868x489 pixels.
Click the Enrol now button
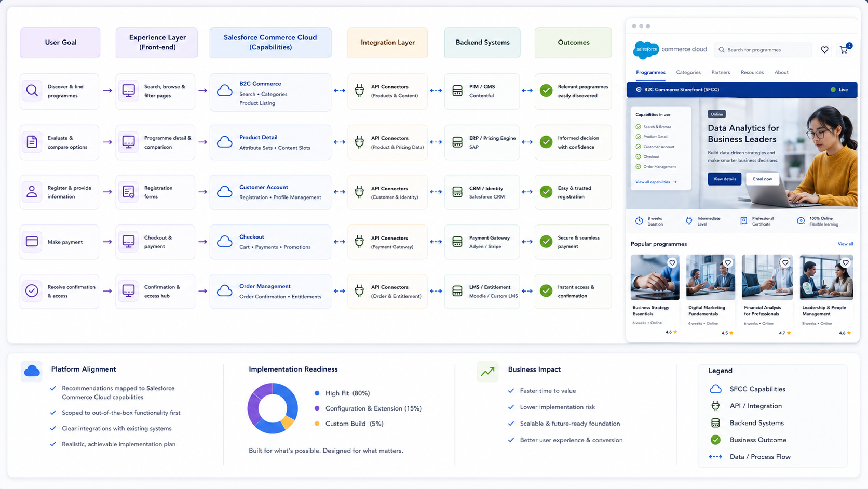[x=763, y=179]
